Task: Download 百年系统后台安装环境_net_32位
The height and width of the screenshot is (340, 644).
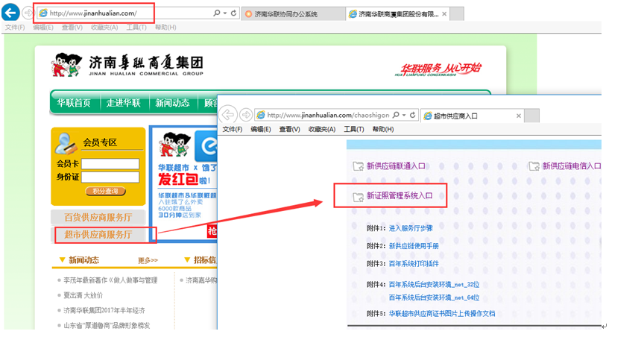Action: (x=434, y=285)
